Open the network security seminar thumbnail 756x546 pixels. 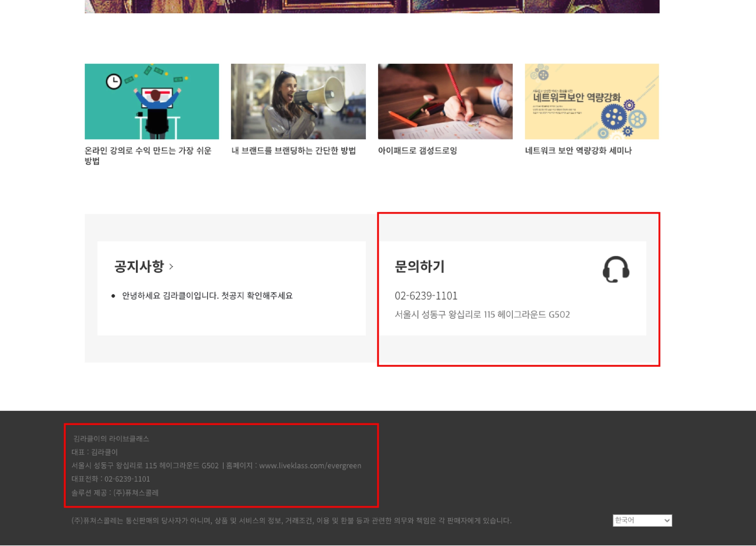[x=592, y=101]
